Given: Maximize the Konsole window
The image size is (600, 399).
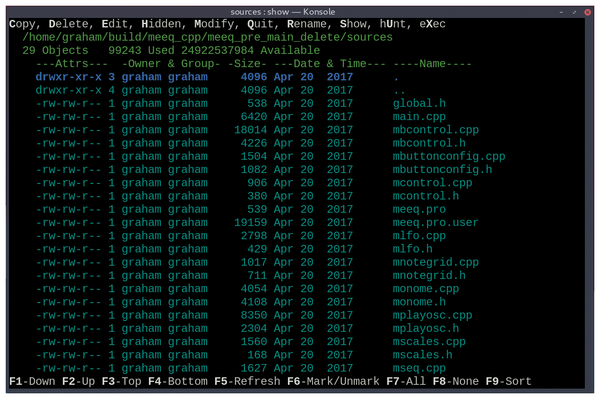Looking at the screenshot, I should (574, 12).
